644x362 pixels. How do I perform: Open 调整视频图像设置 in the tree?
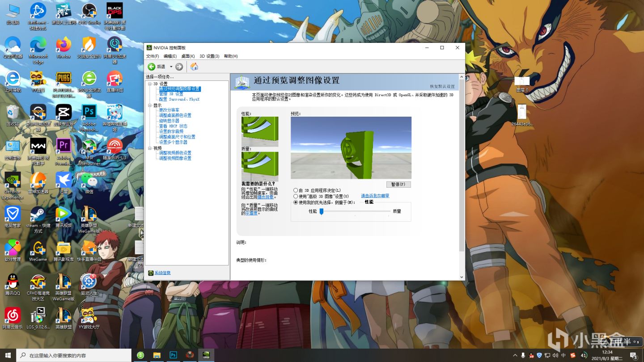175,158
